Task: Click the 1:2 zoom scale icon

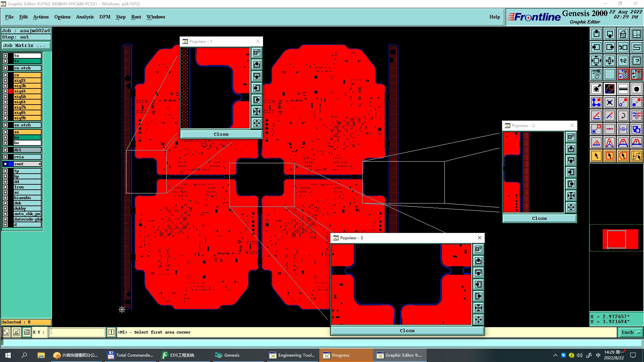Action: point(623,61)
